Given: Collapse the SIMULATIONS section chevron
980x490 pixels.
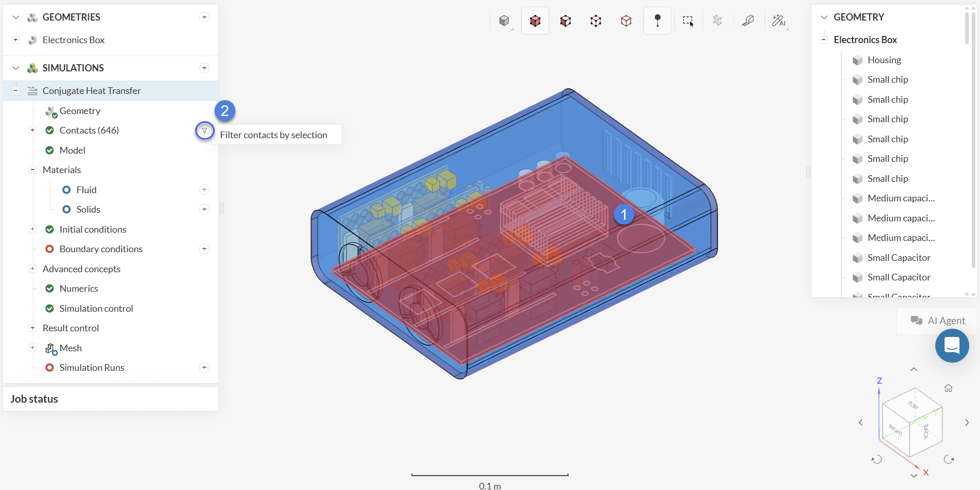Looking at the screenshot, I should (x=16, y=68).
